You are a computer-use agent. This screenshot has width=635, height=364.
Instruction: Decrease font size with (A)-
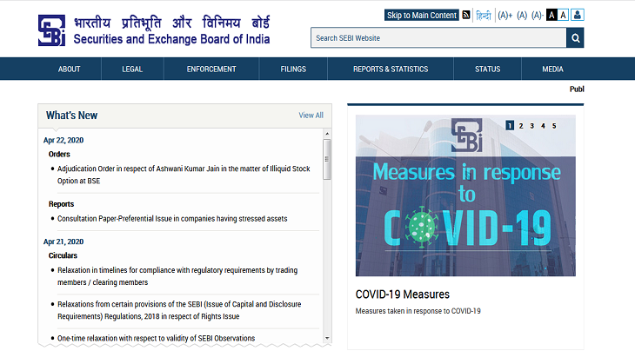(x=538, y=16)
